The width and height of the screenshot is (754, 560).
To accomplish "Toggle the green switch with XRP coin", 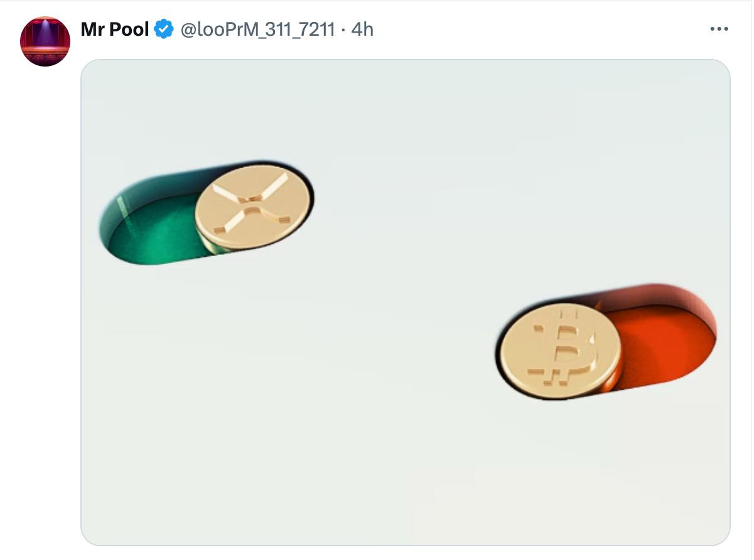I will [206, 212].
